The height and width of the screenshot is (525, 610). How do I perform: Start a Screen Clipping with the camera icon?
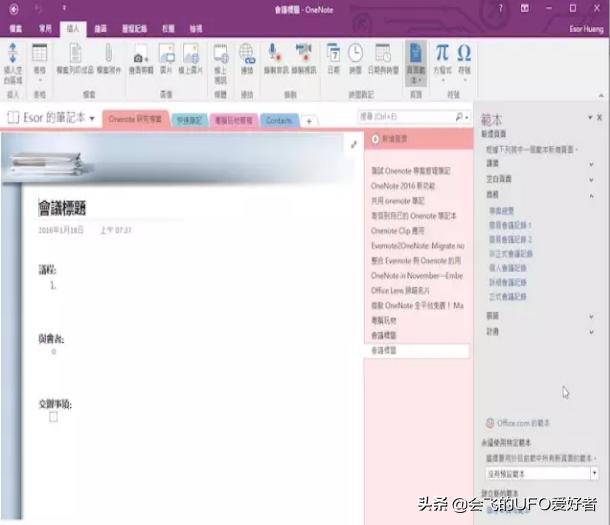tap(141, 58)
